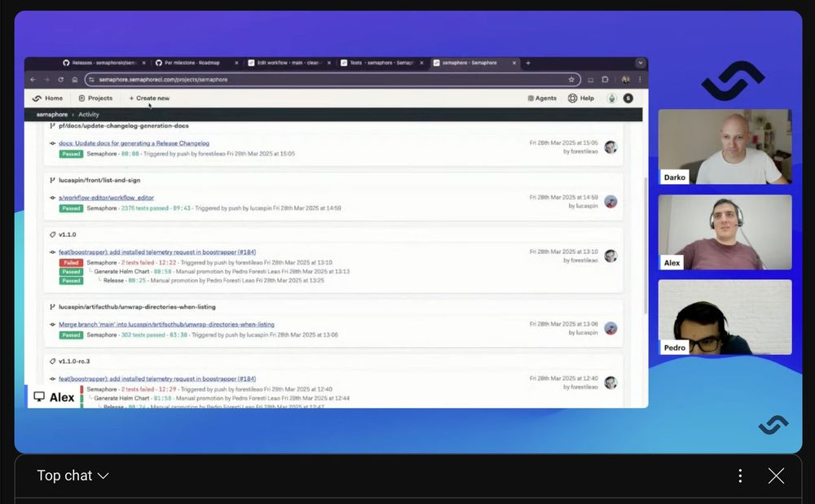The height and width of the screenshot is (504, 815).
Task: Select the active semaphore Semaphore tab
Action: point(474,63)
